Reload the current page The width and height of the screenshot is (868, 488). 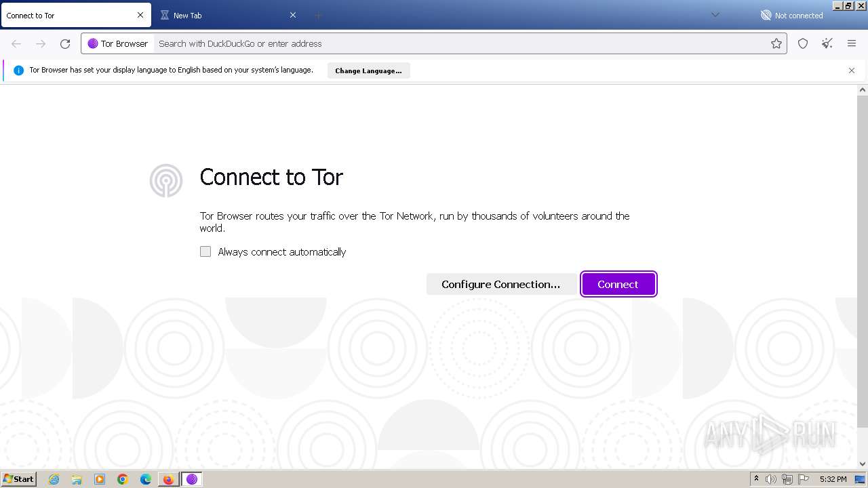65,43
